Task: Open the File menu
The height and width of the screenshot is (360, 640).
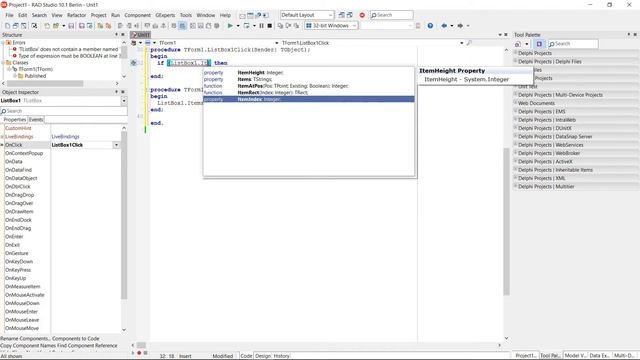Action: click(x=9, y=15)
